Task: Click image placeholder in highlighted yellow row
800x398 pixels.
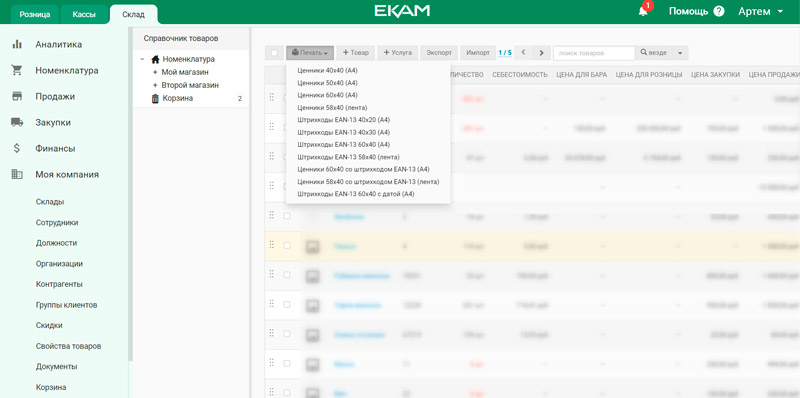Action: click(313, 247)
